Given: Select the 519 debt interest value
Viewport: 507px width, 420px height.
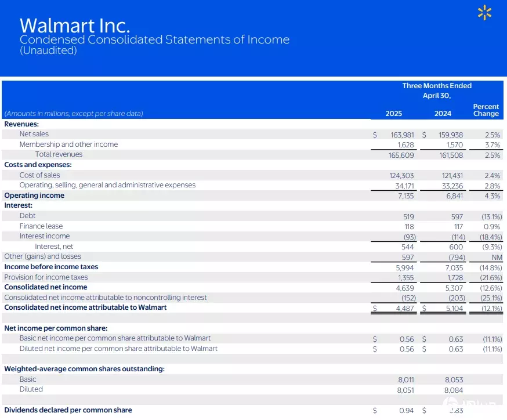Looking at the screenshot, I should [x=408, y=216].
